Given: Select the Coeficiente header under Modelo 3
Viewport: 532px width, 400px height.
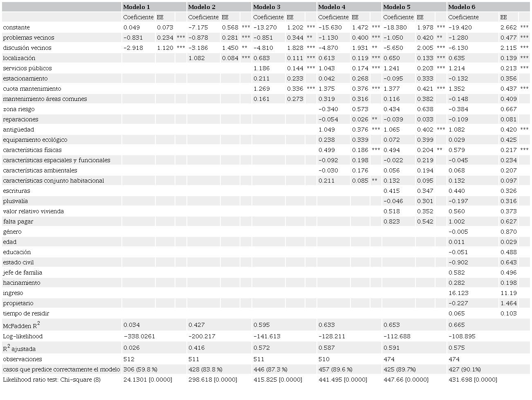Looking at the screenshot, I should tap(268, 17).
